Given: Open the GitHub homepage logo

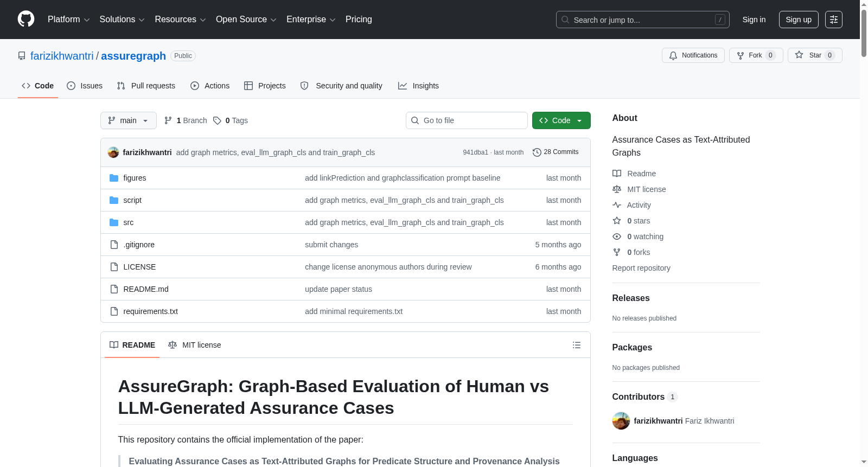Looking at the screenshot, I should (26, 20).
